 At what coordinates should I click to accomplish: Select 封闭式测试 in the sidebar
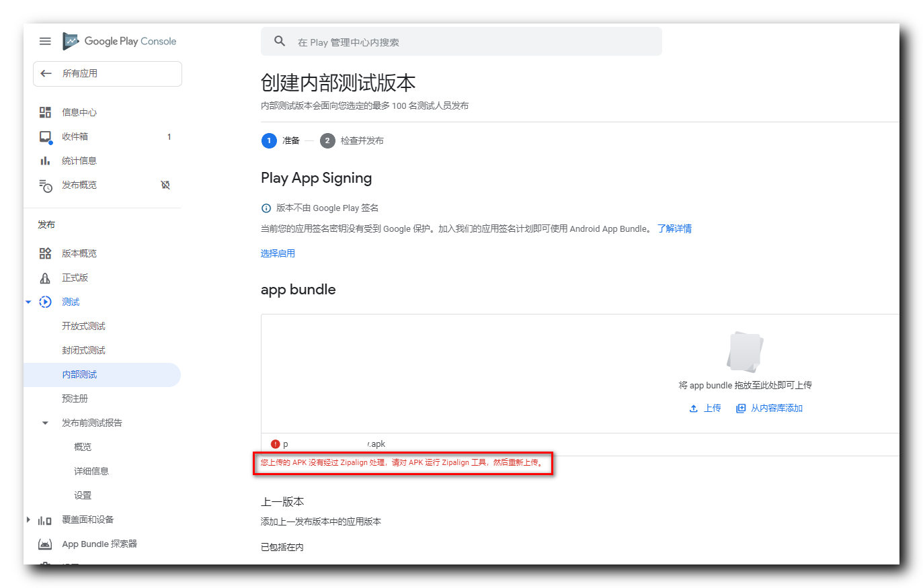pos(83,350)
